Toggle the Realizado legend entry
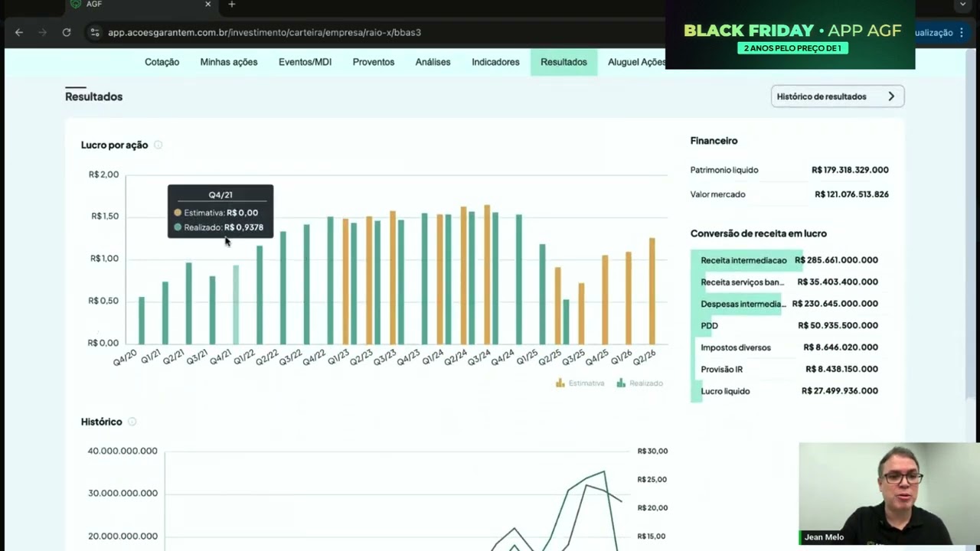Viewport: 980px width, 551px height. click(640, 383)
